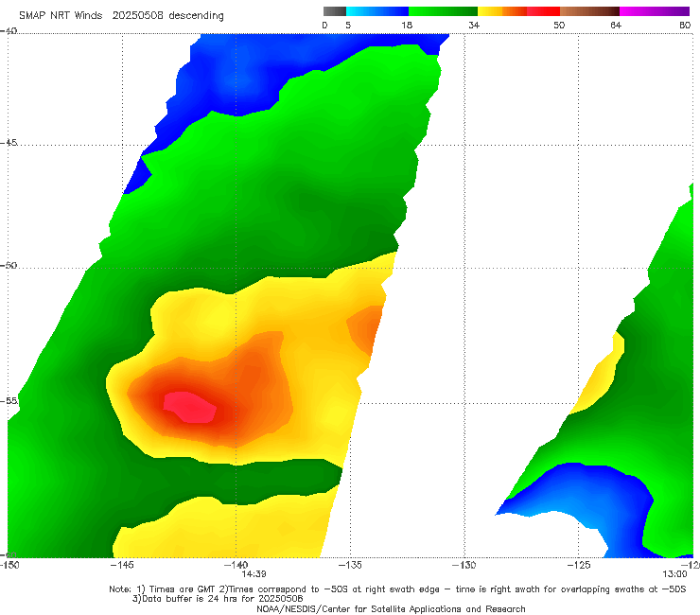Click the "5" label under the color scale
700x615 pixels.
click(x=348, y=26)
